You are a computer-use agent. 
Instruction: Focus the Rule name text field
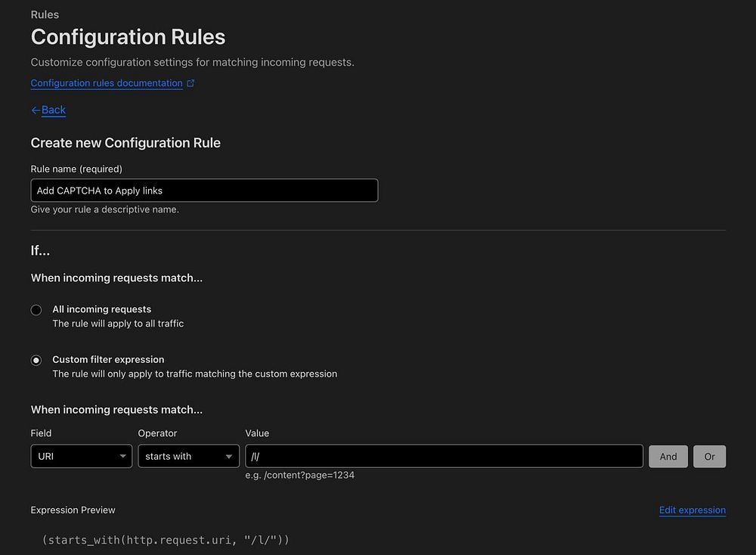[x=204, y=191]
